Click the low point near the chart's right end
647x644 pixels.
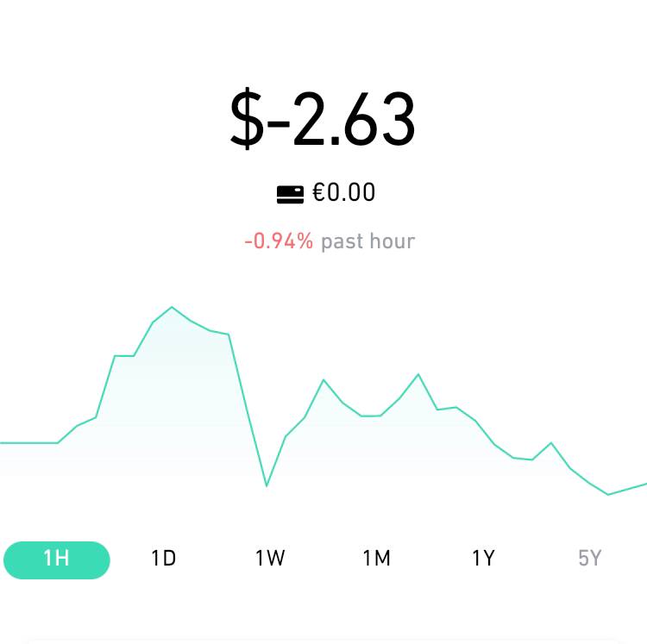point(608,494)
